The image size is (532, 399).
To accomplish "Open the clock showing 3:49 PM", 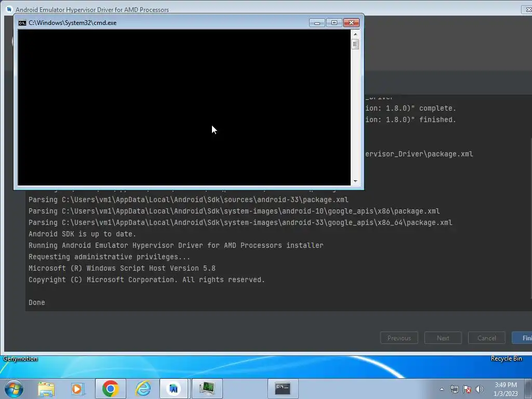I will tap(506, 389).
